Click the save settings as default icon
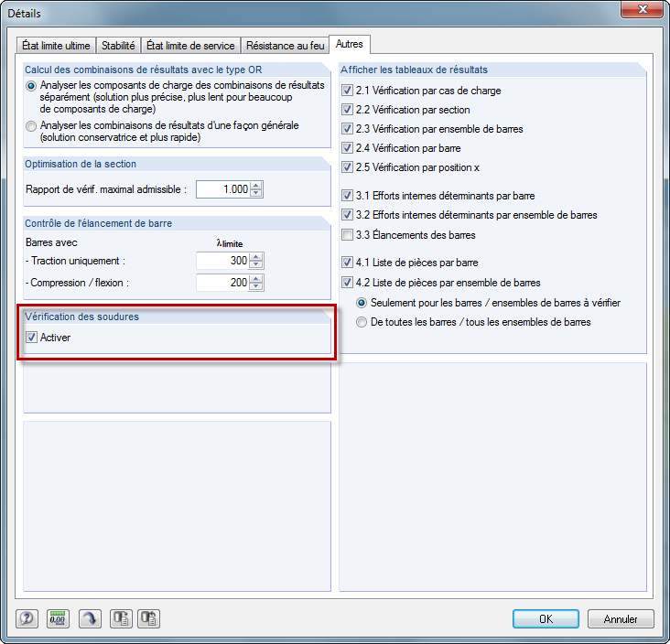 tap(121, 618)
